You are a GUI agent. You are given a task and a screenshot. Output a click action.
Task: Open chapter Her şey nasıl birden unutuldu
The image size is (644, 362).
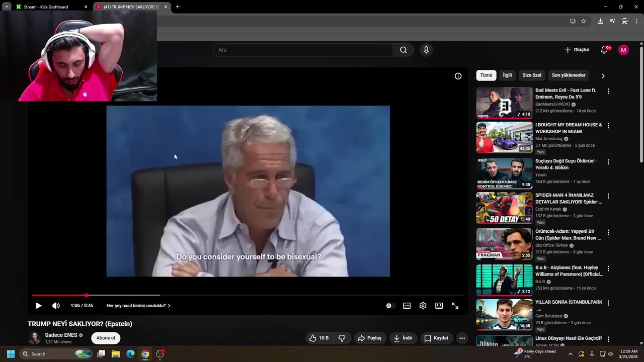[138, 306]
